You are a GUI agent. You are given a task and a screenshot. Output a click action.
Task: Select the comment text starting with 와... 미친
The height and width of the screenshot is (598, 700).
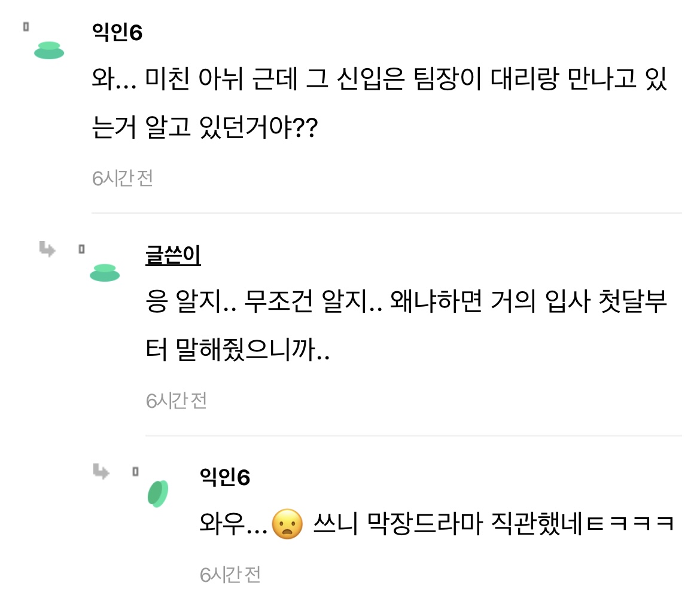point(379,103)
